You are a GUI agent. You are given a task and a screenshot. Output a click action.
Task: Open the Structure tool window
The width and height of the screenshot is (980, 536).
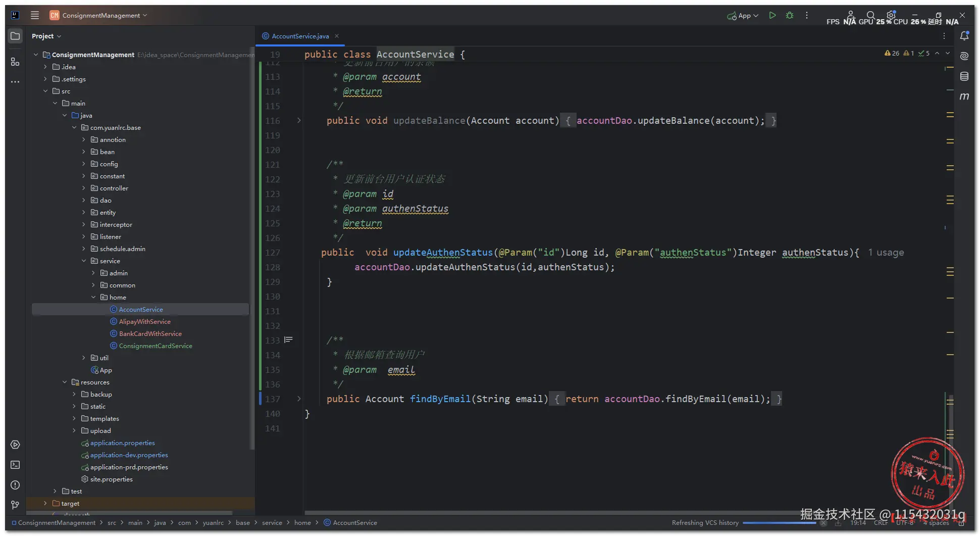[15, 62]
